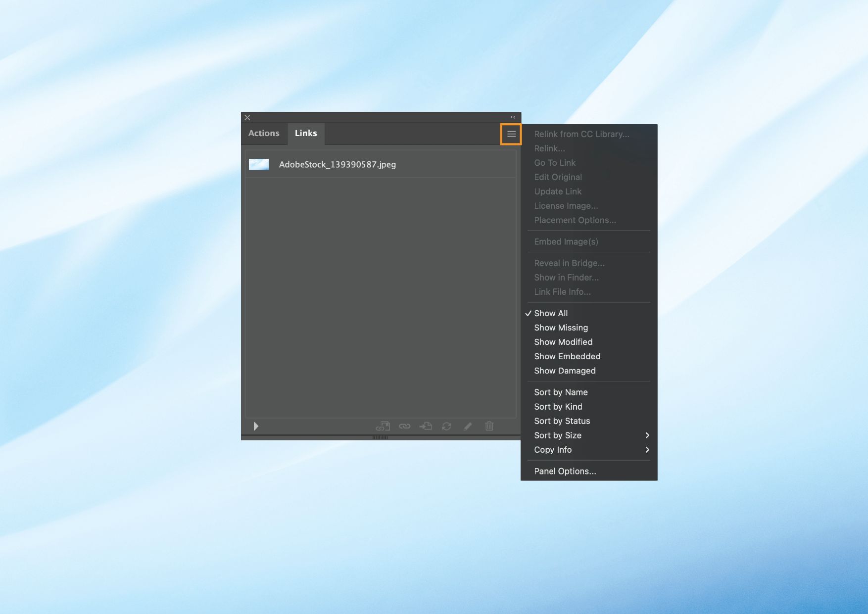Click the Edit Original pencil icon
This screenshot has height=614, width=868.
pyautogui.click(x=468, y=426)
